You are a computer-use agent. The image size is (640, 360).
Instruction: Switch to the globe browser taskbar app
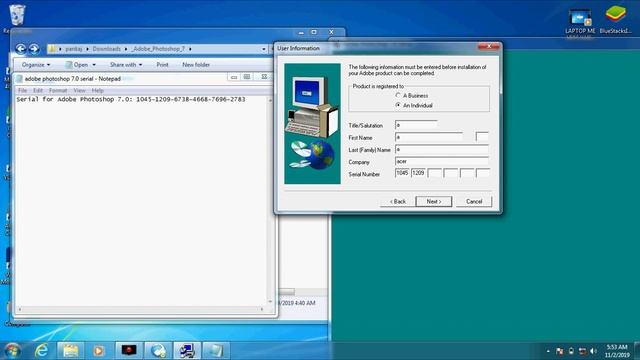pos(158,350)
